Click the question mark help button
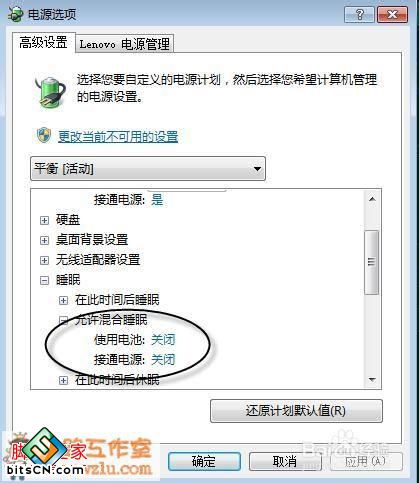 359,14
